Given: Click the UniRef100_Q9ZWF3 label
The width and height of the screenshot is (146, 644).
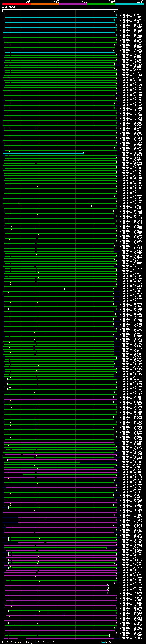Looking at the screenshot, I should [x=131, y=618].
